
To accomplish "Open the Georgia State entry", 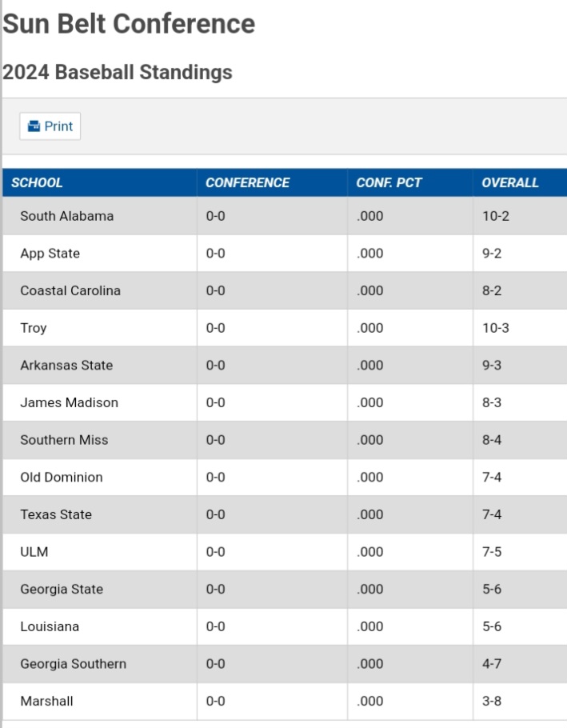I will [62, 590].
